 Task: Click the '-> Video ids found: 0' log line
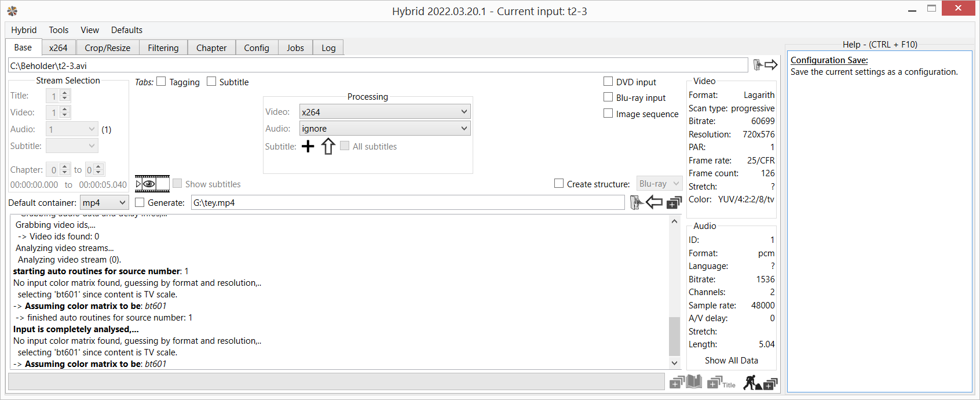pyautogui.click(x=58, y=237)
